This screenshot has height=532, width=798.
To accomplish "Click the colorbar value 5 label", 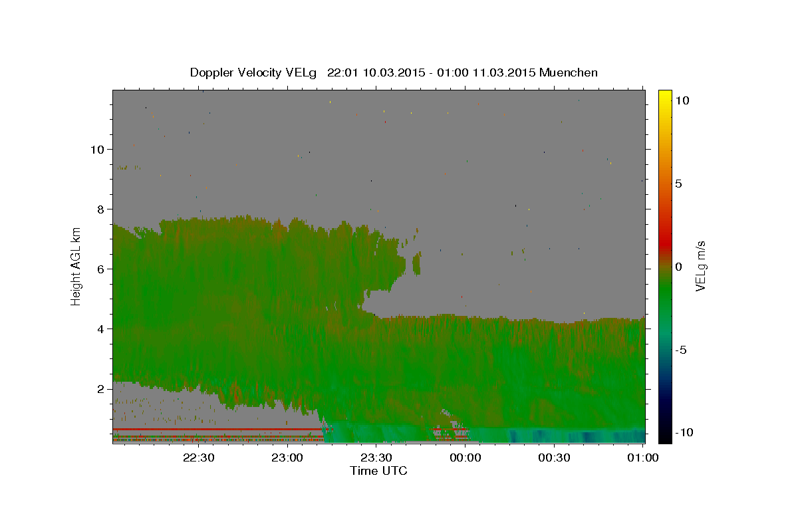I will 678,183.
